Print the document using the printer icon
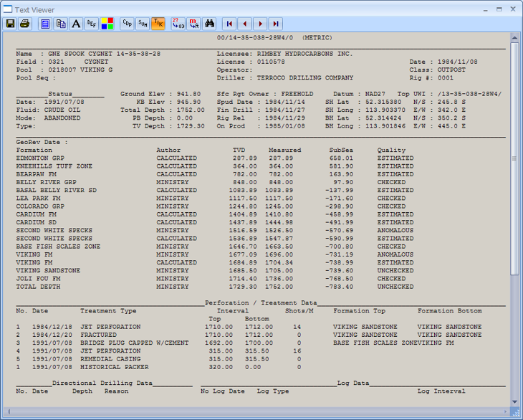The height and width of the screenshot is (420, 523). (25, 24)
